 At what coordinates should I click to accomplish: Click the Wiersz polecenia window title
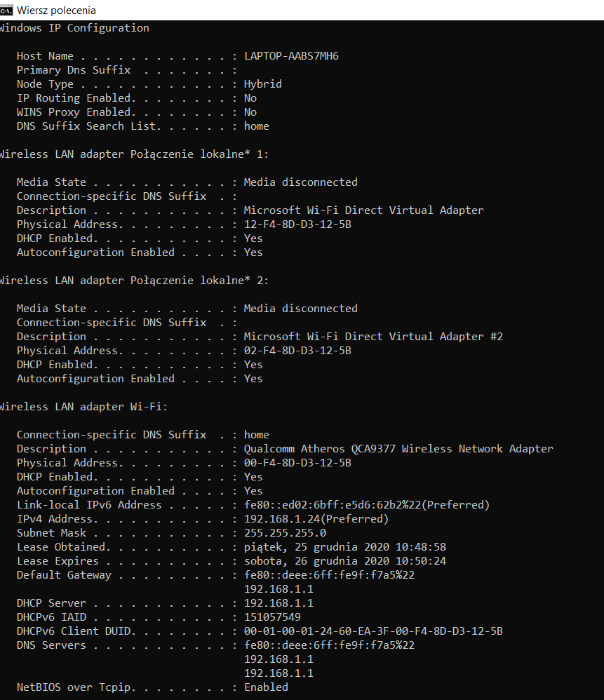click(x=56, y=11)
